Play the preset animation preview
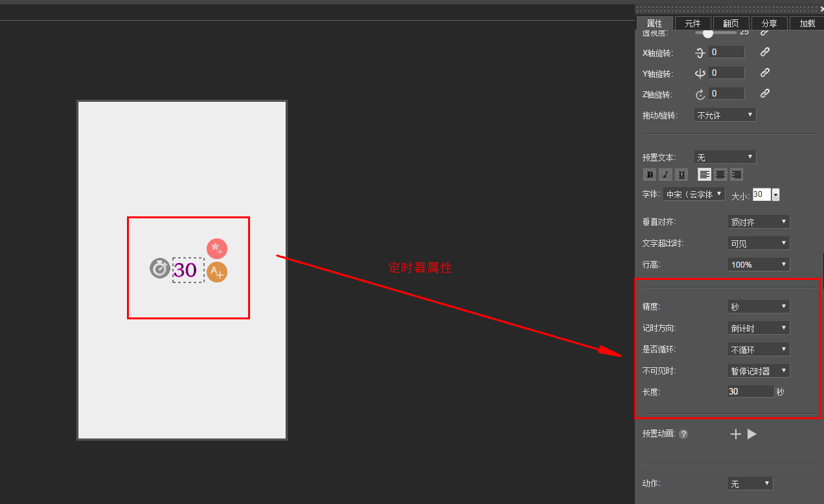The height and width of the screenshot is (504, 824). [751, 434]
